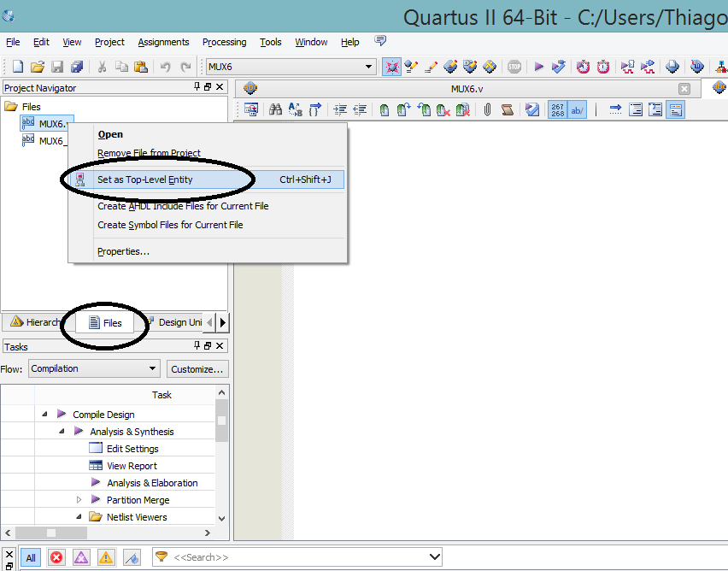Toggle the highlighted chip with pink arrows button
728x571 pixels.
coord(392,67)
